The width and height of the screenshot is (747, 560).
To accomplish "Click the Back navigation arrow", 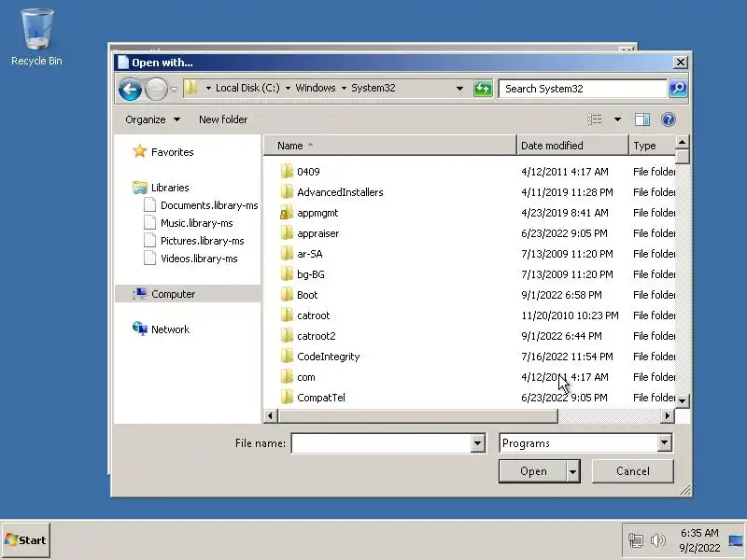I will coord(130,89).
